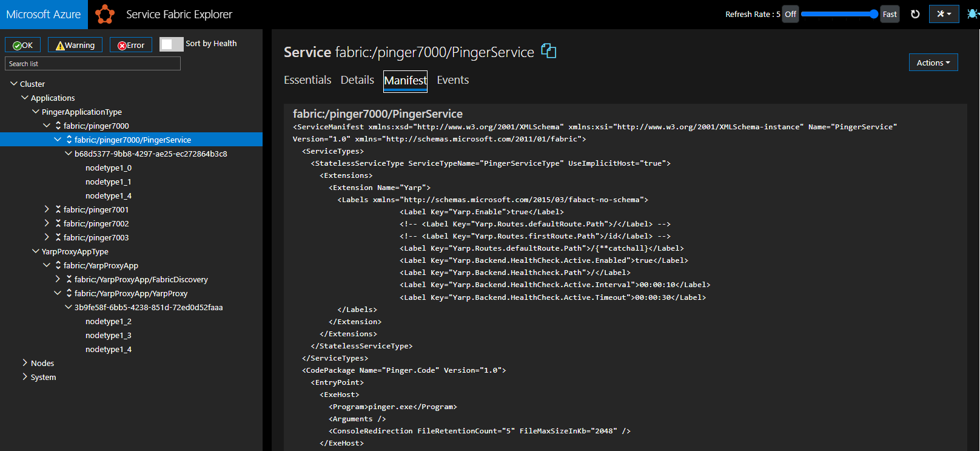Select nodetype1_1 under pinger7000 partition

[x=109, y=181]
